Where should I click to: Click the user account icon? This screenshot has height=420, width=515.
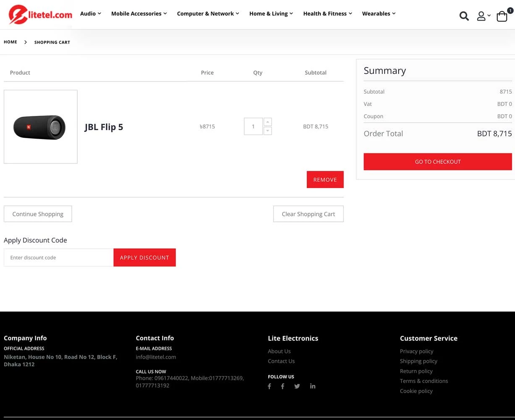tap(481, 16)
